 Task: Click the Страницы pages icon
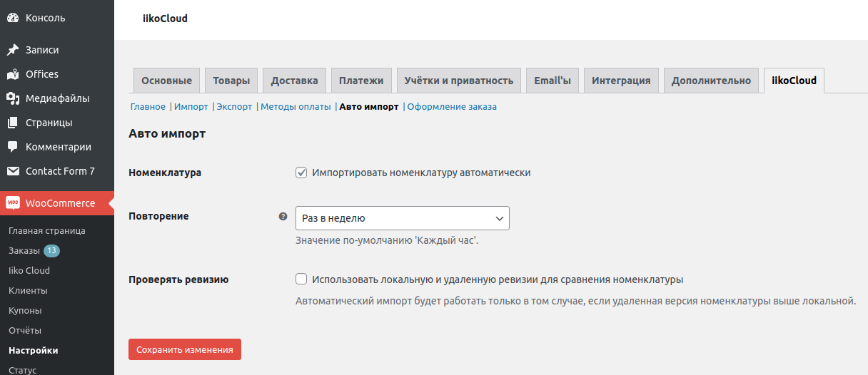point(13,123)
